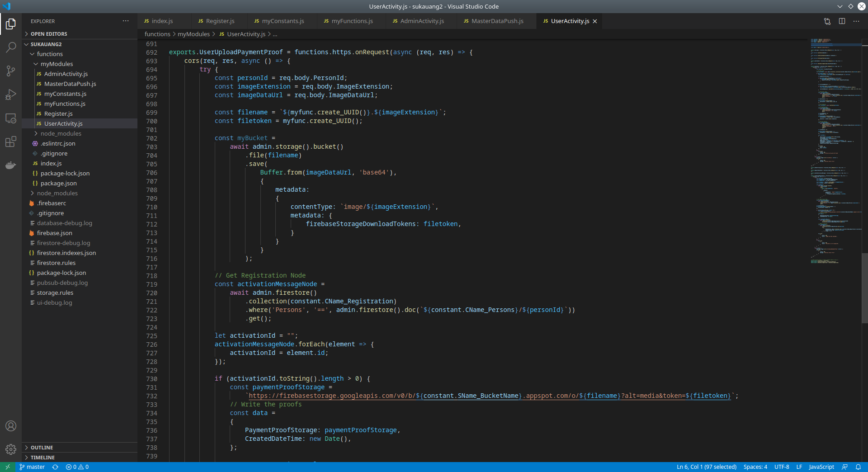This screenshot has width=868, height=472.
Task: Click the functions breadcrumb
Action: point(157,34)
